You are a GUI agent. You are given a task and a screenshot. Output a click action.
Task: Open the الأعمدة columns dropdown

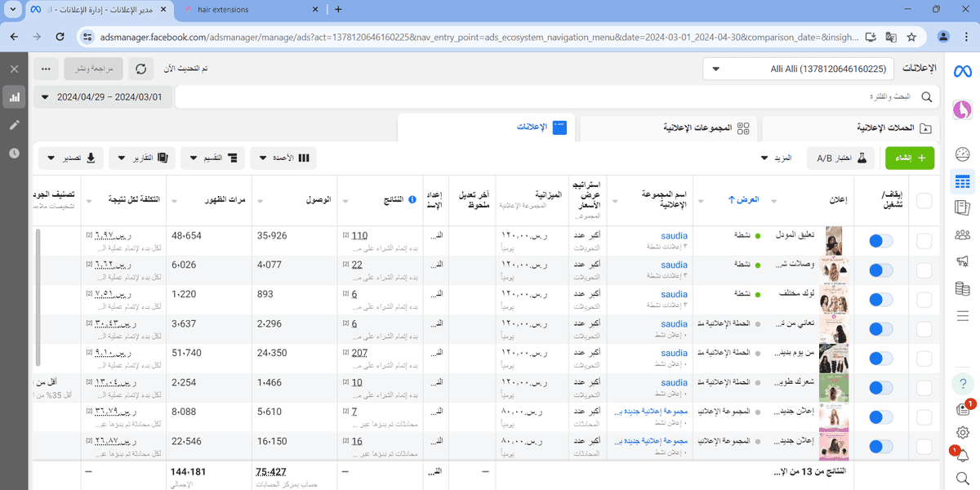click(x=283, y=158)
